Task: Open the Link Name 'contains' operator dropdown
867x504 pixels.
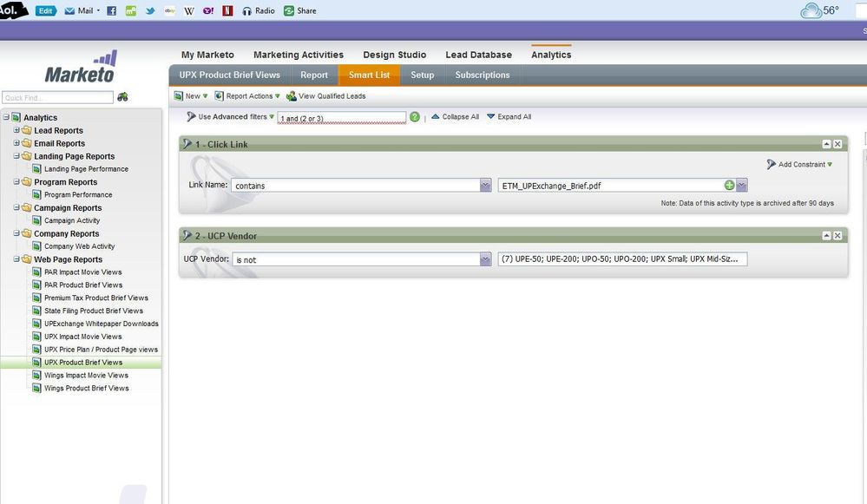Action: click(x=485, y=185)
